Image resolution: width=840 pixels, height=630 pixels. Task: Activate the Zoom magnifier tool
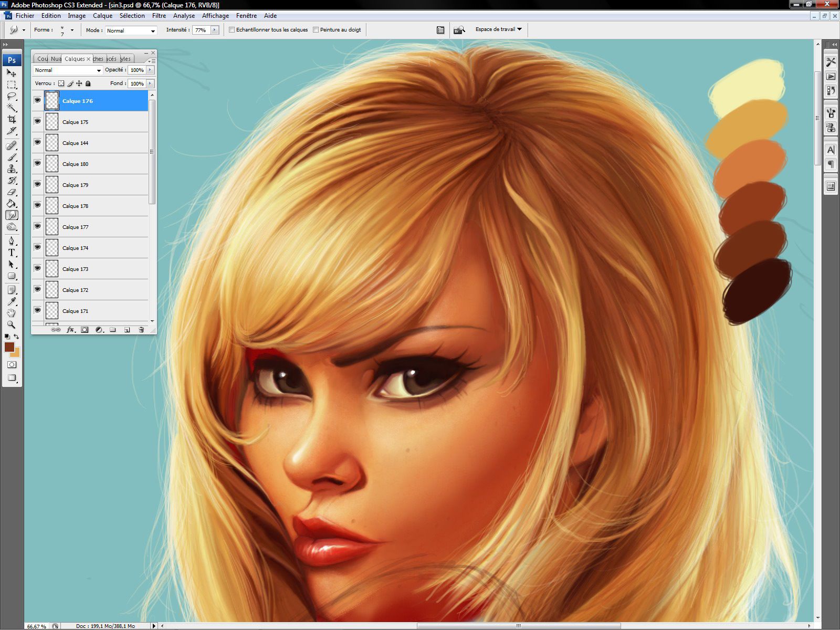pos(12,324)
